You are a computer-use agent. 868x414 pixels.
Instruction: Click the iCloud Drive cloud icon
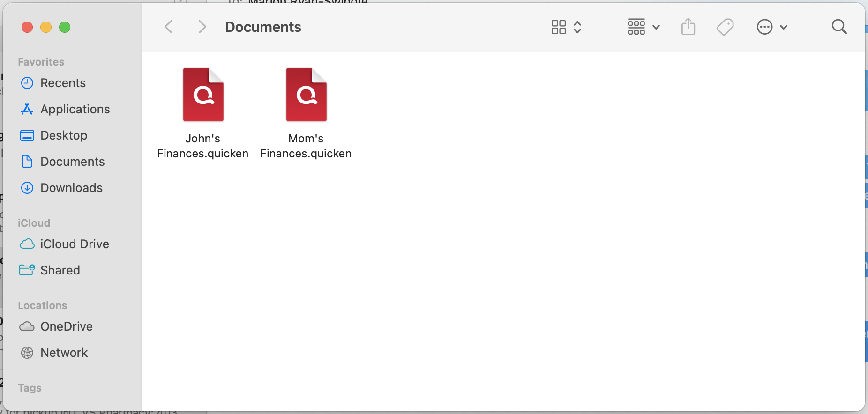(x=27, y=244)
